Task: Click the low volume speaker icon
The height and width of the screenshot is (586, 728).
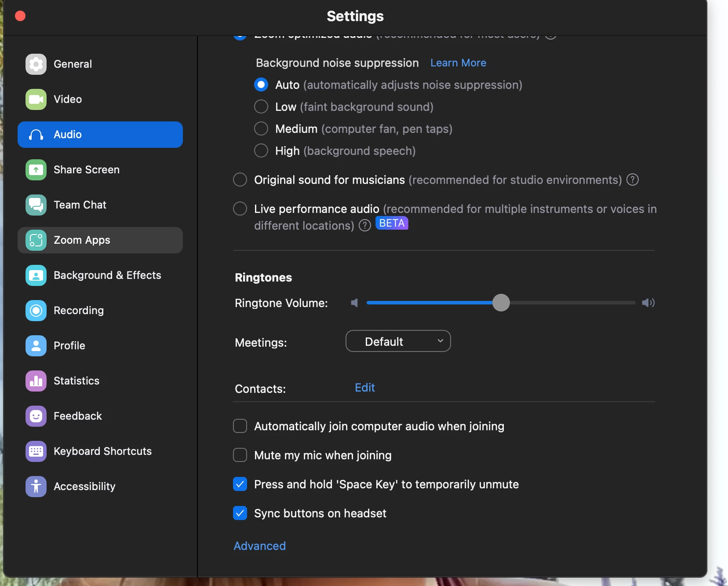Action: [354, 303]
